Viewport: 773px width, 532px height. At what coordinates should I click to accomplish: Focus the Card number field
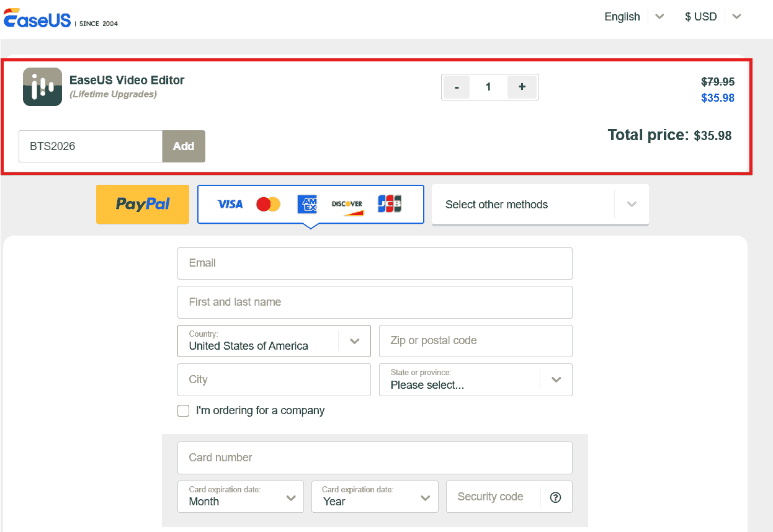tap(375, 458)
